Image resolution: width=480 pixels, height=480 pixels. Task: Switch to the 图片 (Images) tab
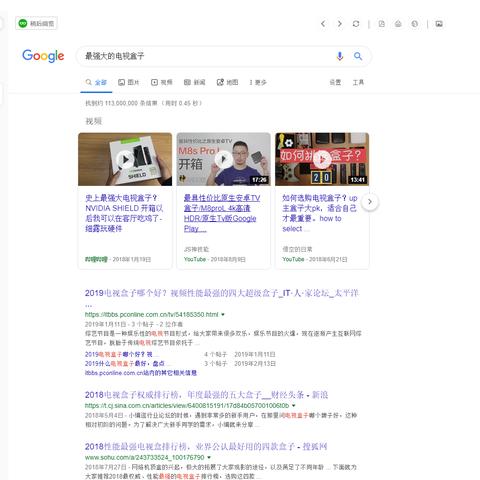click(129, 82)
